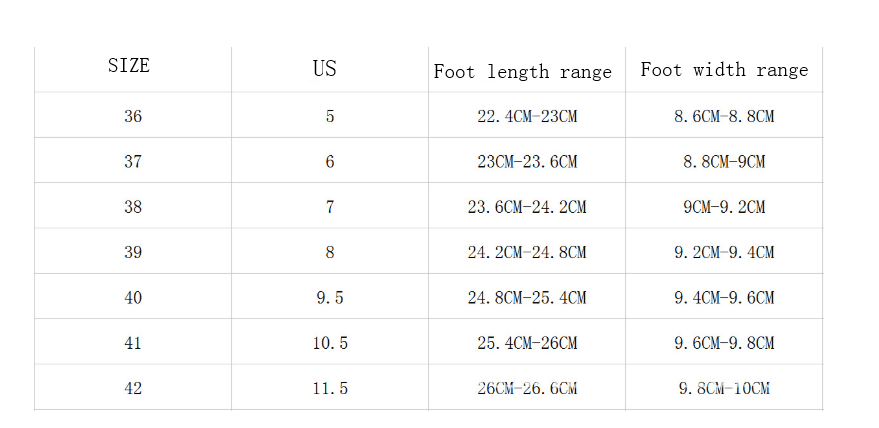Select the 23.6CM-24.2CM length cell
The image size is (879, 428).
pyautogui.click(x=527, y=207)
